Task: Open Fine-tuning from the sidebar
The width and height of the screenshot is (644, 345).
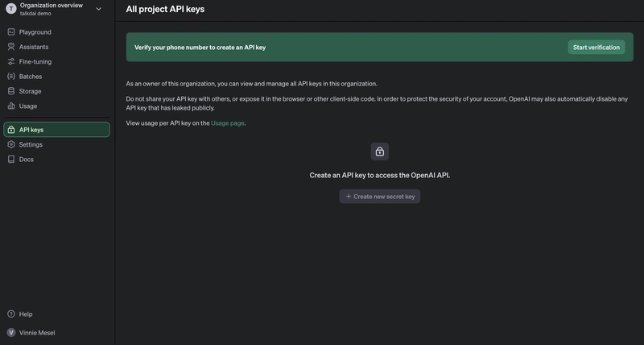Action: [x=35, y=62]
